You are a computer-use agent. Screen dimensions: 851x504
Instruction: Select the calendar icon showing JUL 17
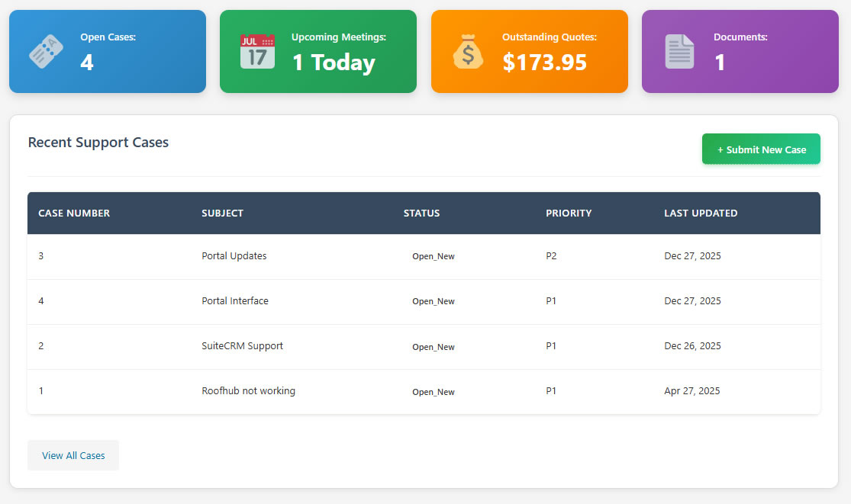[257, 50]
